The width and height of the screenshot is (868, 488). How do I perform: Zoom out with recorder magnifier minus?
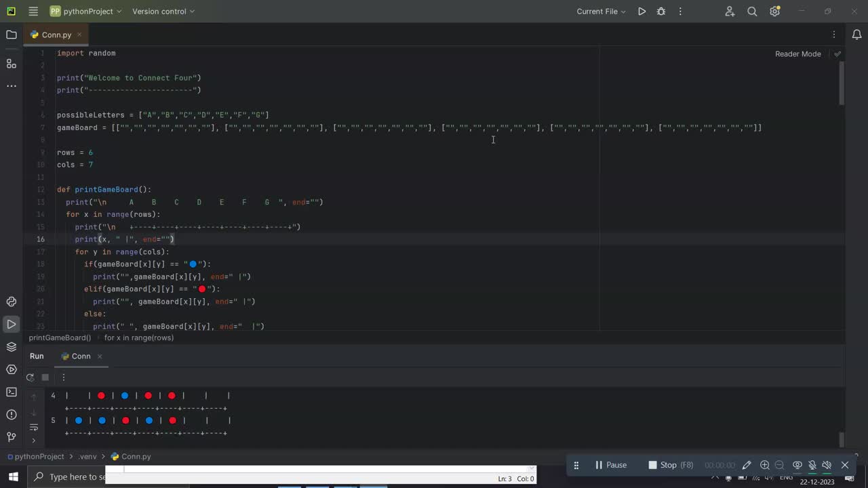(x=779, y=465)
